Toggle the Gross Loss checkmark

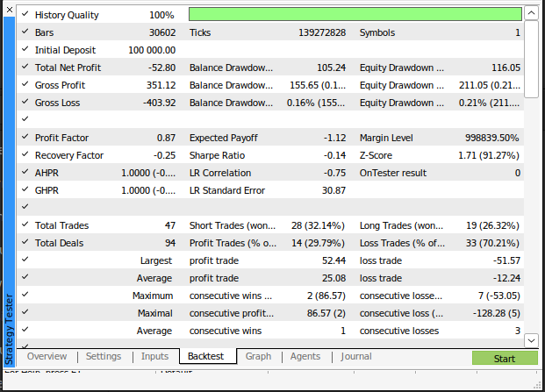click(25, 102)
